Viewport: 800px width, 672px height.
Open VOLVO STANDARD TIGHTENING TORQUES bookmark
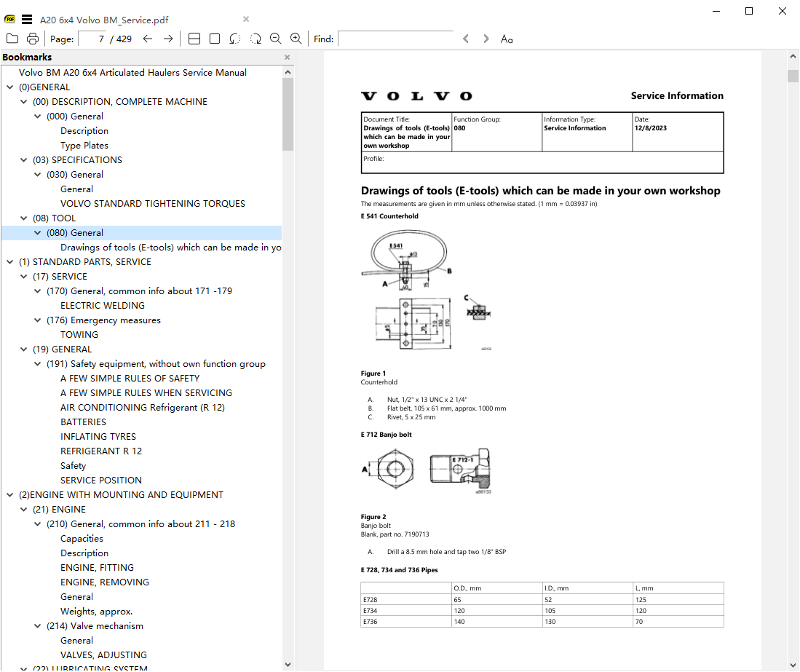pyautogui.click(x=153, y=204)
